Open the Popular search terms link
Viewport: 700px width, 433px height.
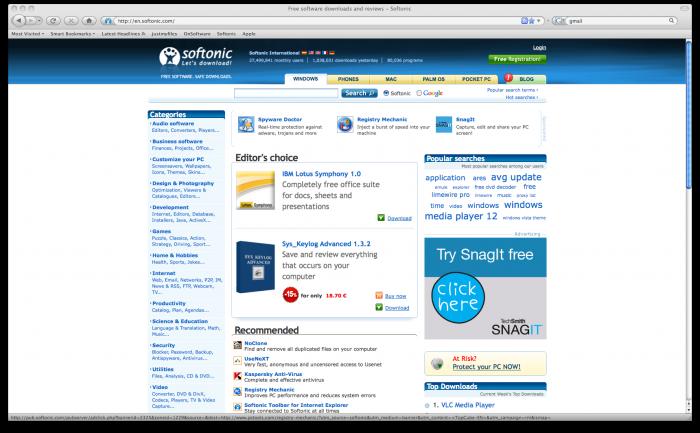click(512, 90)
